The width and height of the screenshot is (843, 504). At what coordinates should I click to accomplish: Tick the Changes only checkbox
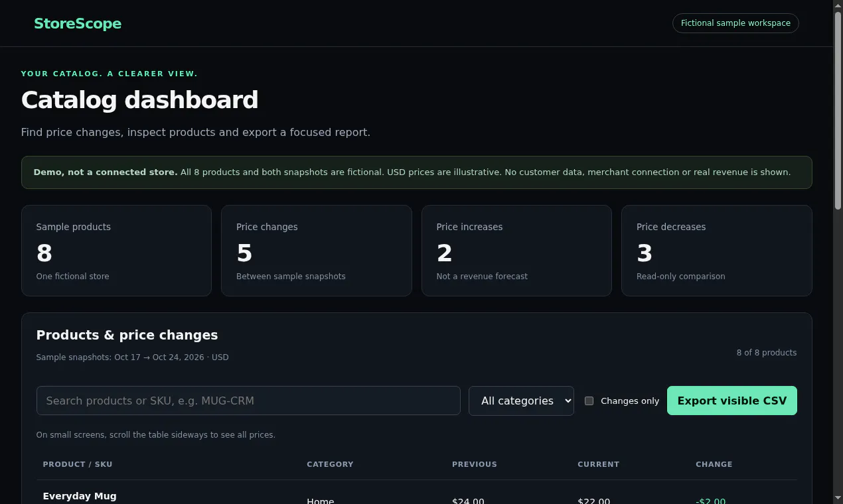point(589,401)
